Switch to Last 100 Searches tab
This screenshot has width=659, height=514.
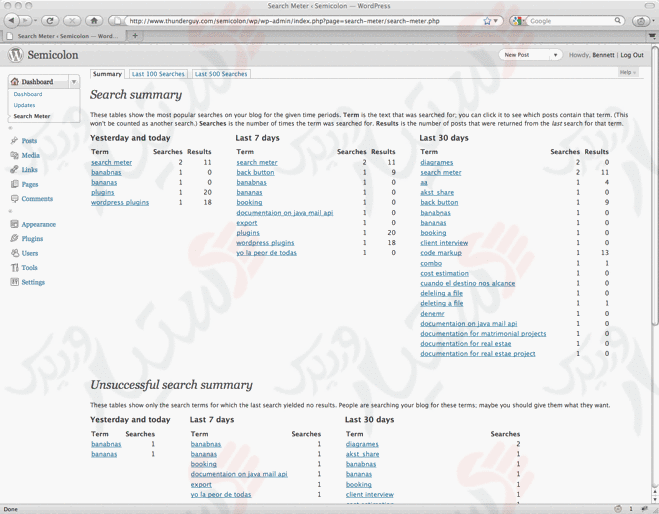(x=158, y=74)
